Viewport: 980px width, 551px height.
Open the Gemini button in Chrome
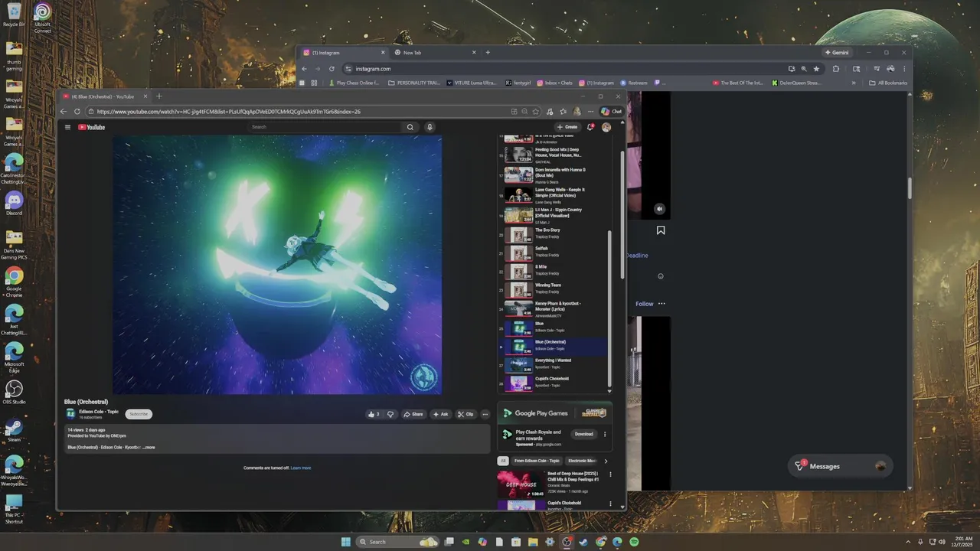click(836, 53)
